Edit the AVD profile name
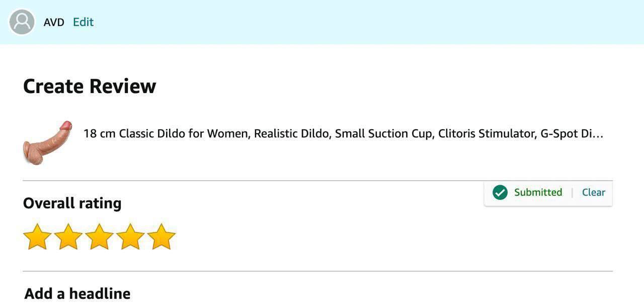 pyautogui.click(x=83, y=22)
